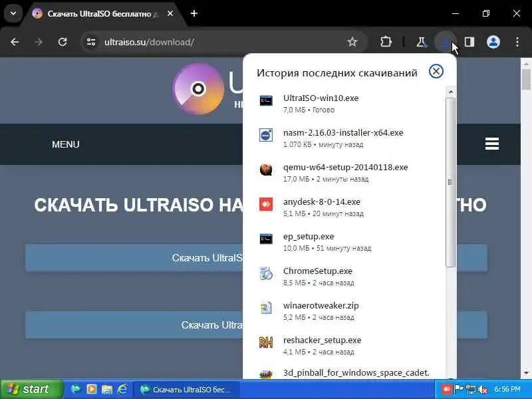532x399 pixels.
Task: Click winaerotweaker.zip archive icon
Action: [x=266, y=308]
